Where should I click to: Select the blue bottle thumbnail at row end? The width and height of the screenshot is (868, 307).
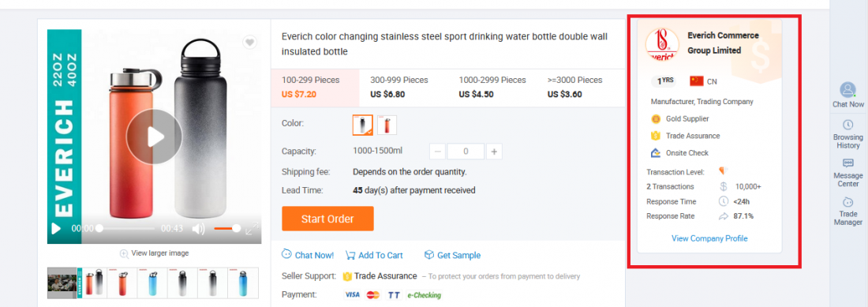(x=243, y=283)
